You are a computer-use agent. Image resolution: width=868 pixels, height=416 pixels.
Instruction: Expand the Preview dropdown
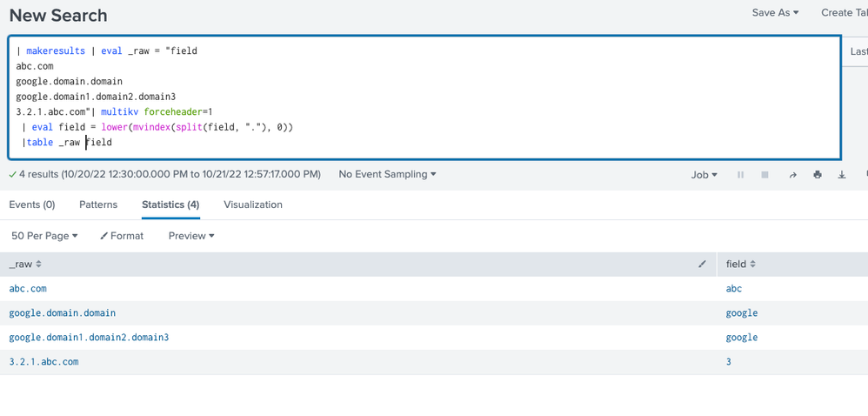[x=191, y=236]
